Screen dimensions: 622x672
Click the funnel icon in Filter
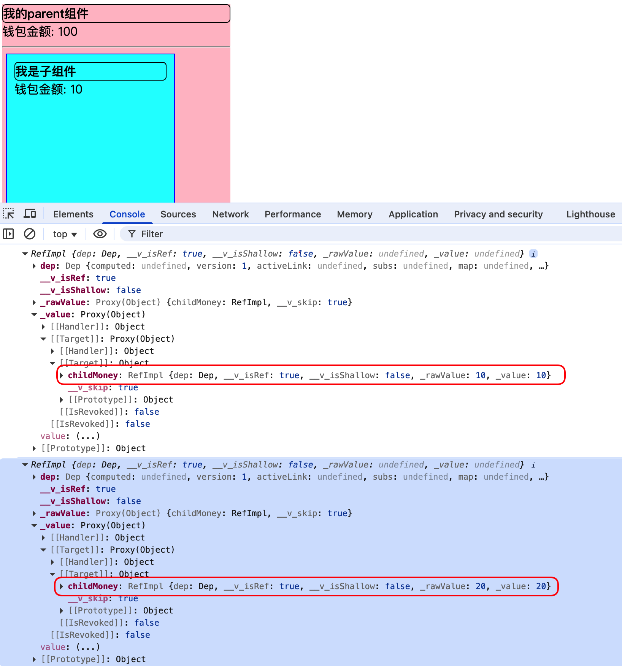(132, 234)
